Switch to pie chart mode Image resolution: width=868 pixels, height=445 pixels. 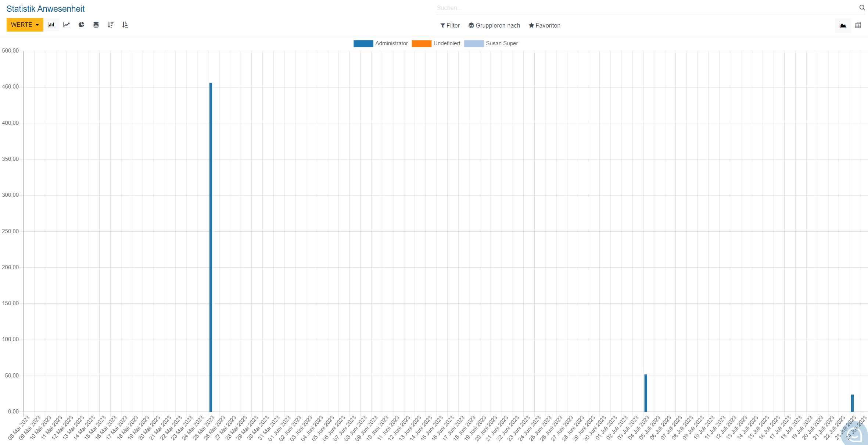point(81,25)
